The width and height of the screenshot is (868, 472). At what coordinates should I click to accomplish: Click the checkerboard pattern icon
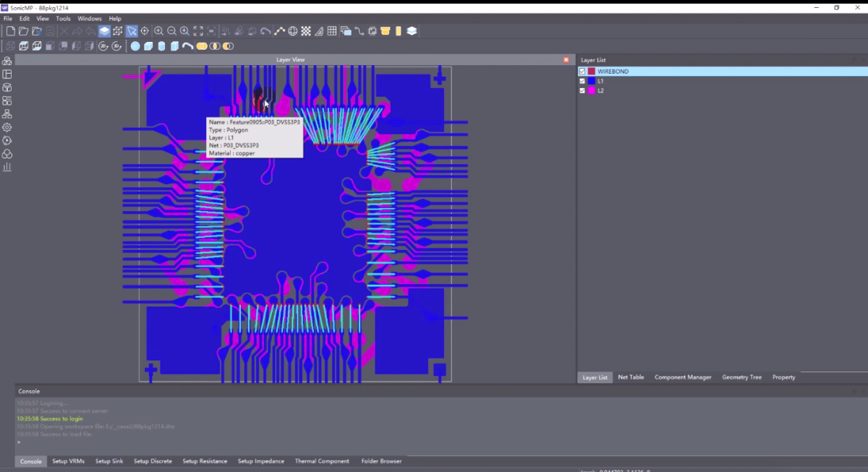306,31
